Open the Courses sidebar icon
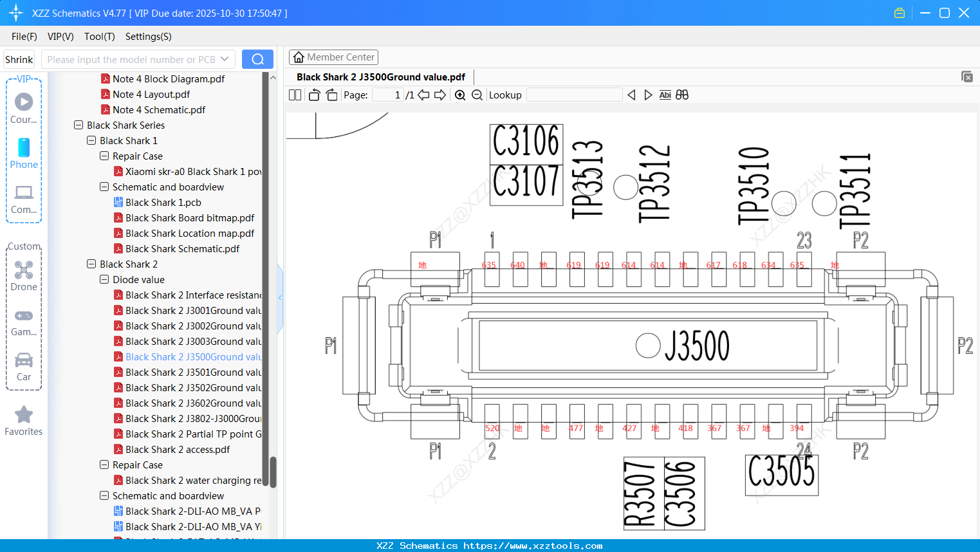 pyautogui.click(x=24, y=108)
